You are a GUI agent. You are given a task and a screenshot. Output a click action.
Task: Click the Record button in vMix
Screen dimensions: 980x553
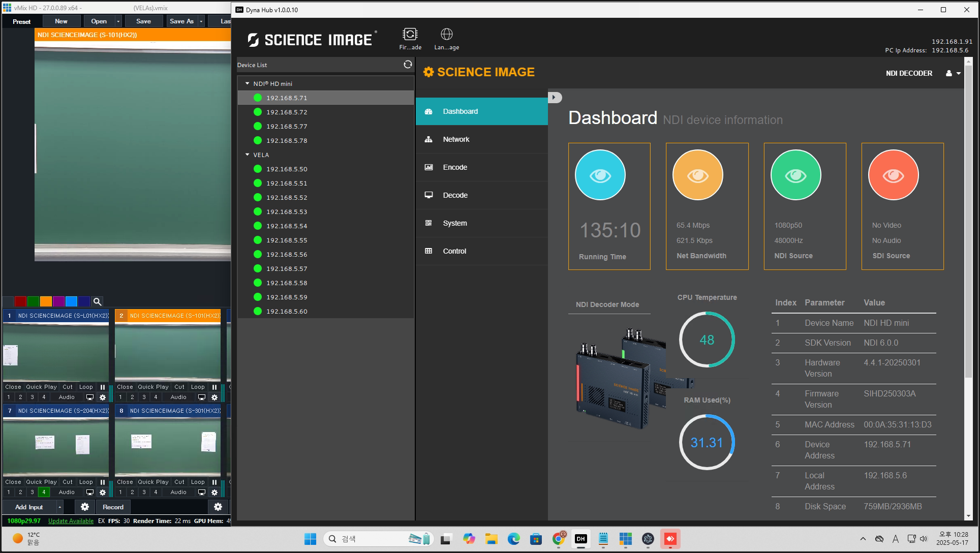pos(113,507)
